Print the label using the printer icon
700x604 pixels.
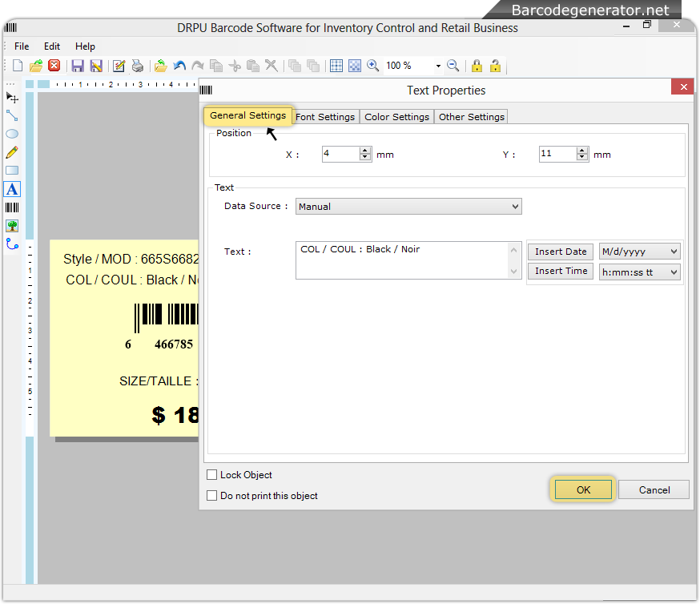coord(138,66)
